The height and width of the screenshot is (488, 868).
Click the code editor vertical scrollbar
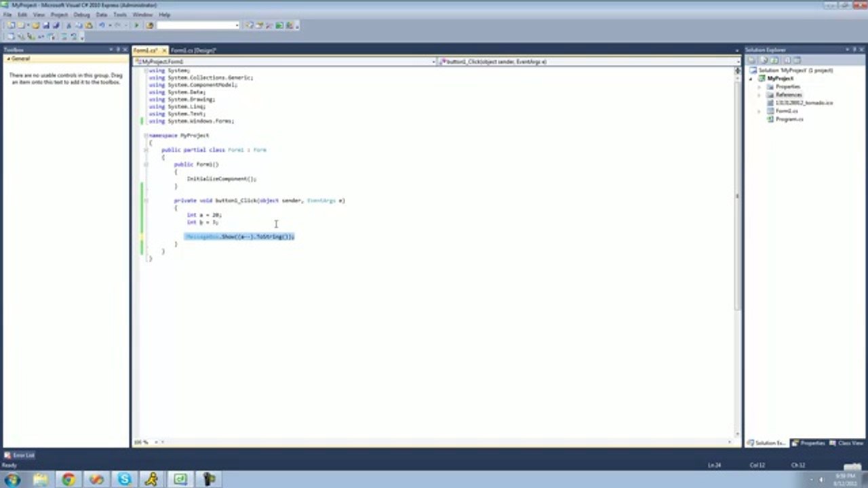click(738, 254)
